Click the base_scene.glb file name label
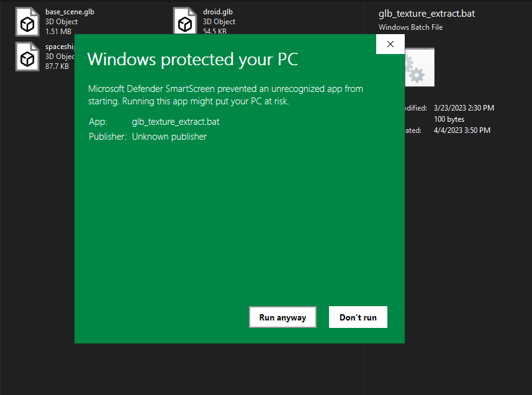 [x=70, y=12]
